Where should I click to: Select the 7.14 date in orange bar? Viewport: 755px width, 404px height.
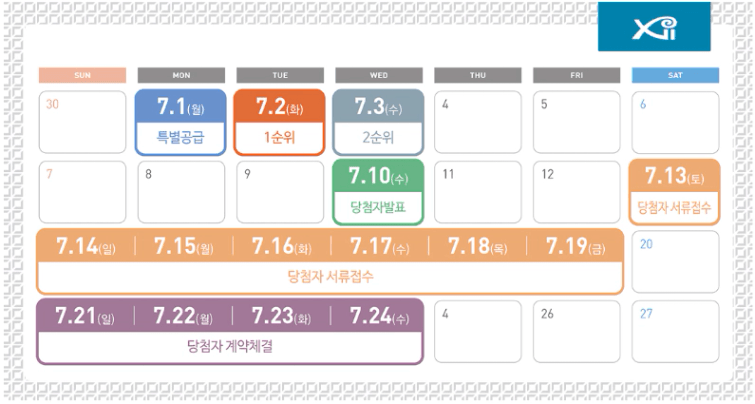86,246
